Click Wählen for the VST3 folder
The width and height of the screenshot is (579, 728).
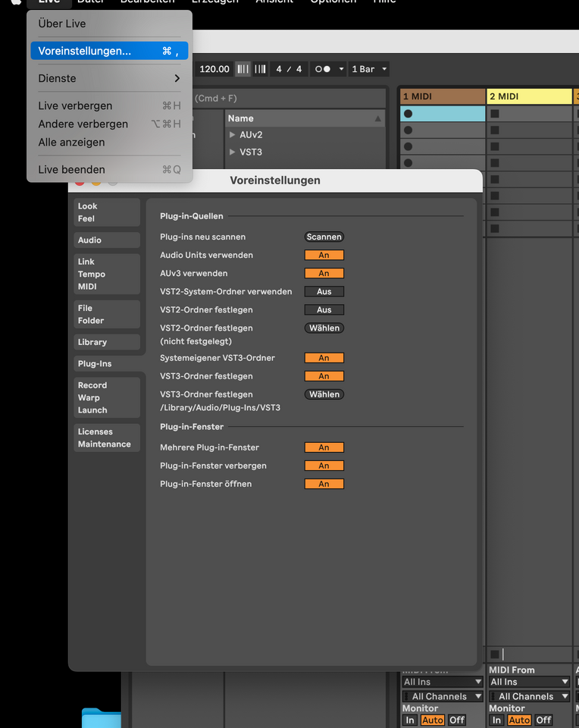click(324, 394)
